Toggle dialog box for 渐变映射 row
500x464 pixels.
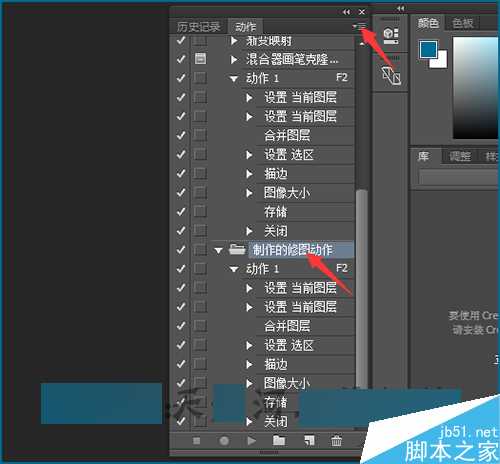pos(200,41)
